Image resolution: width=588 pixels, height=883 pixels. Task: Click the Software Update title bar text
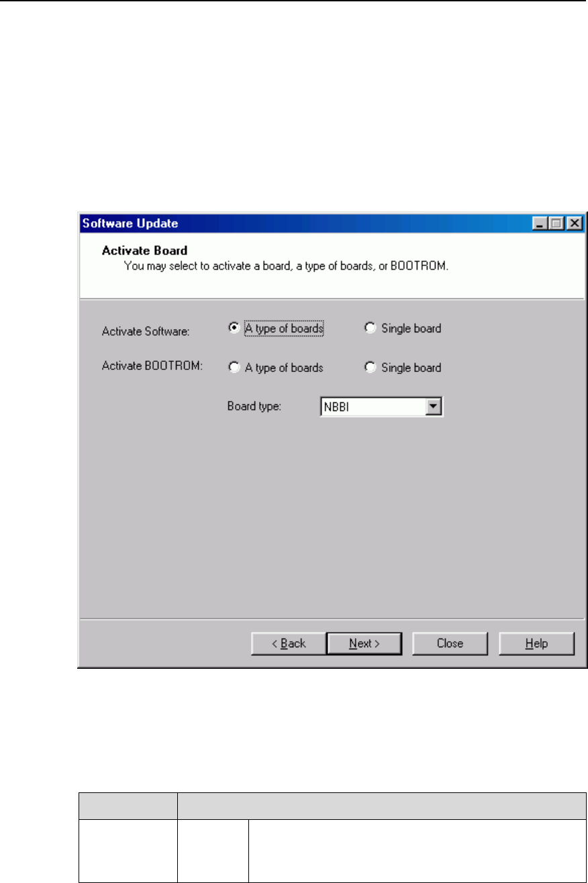coord(130,223)
